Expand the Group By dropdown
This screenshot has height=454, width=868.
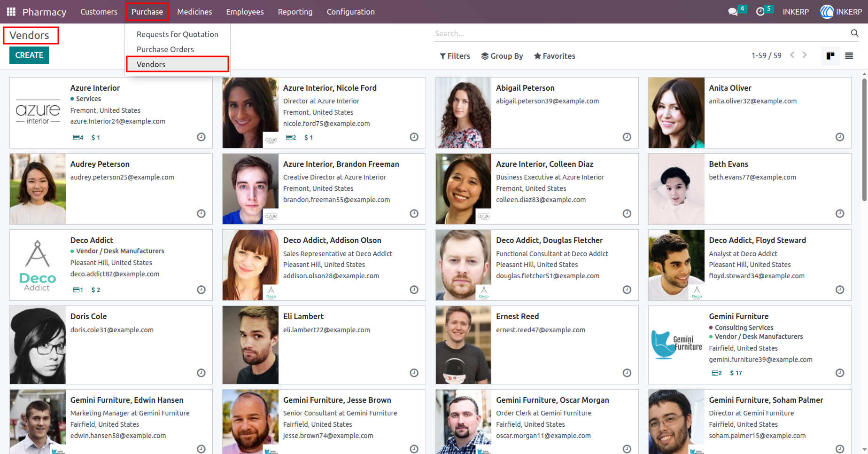click(x=502, y=56)
